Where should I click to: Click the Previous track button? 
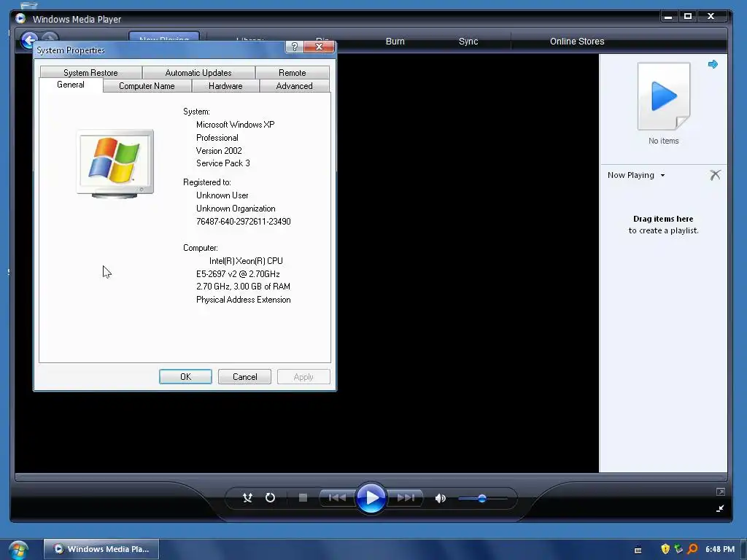pos(337,497)
